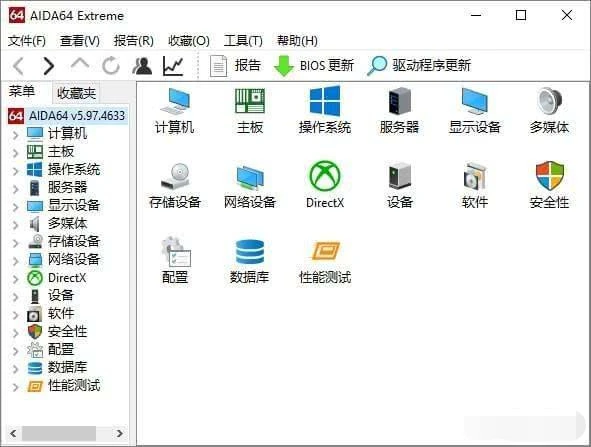
Task: Select 数据库 in the sidebar tree
Action: (67, 367)
